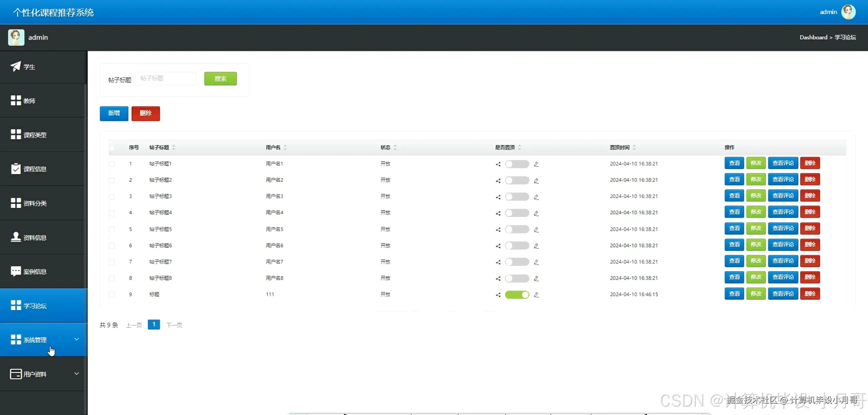The height and width of the screenshot is (415, 868).
Task: Click the pencil edit icon in row 9
Action: click(x=536, y=295)
